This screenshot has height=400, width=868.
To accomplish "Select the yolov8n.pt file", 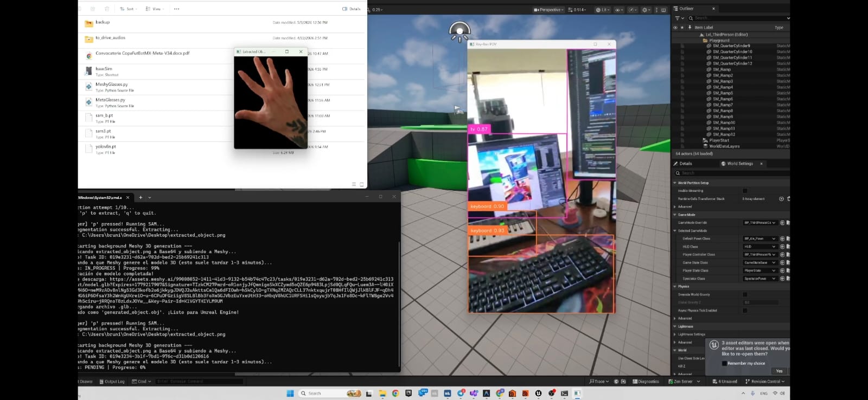I will [x=106, y=146].
